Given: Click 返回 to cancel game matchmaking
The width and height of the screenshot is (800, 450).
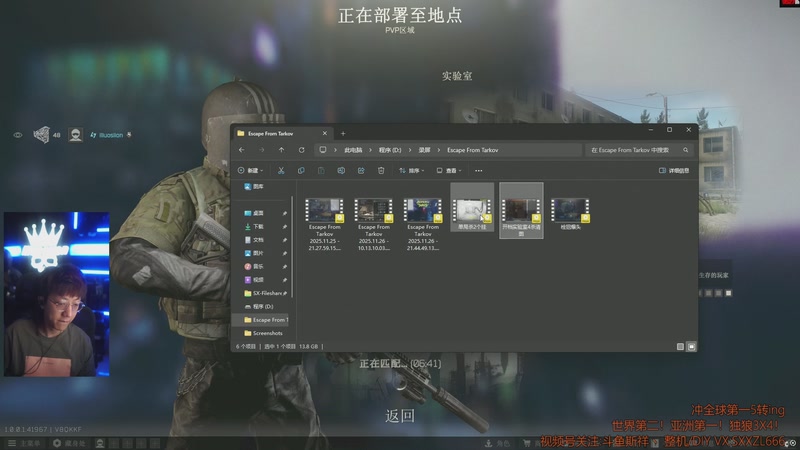Looking at the screenshot, I should pos(400,416).
